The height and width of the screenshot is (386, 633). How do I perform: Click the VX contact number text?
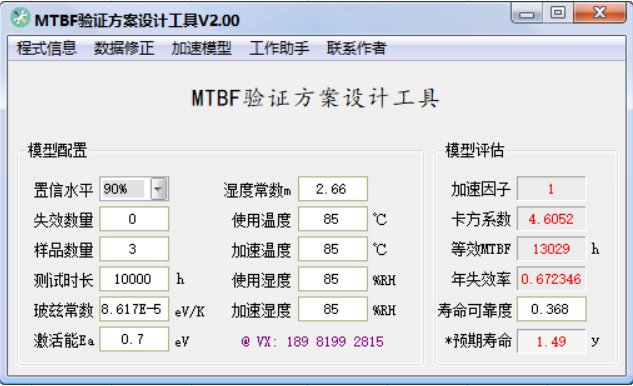click(x=312, y=342)
